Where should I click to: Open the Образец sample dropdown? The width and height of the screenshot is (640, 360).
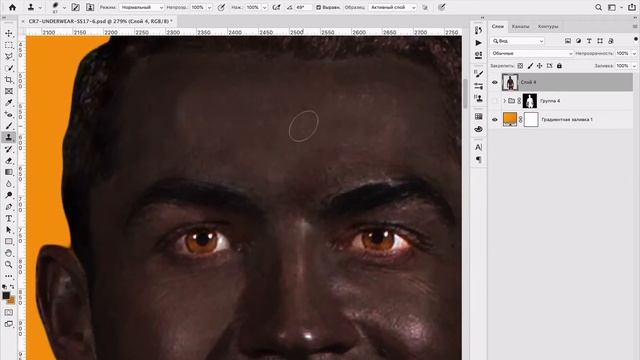click(x=392, y=7)
